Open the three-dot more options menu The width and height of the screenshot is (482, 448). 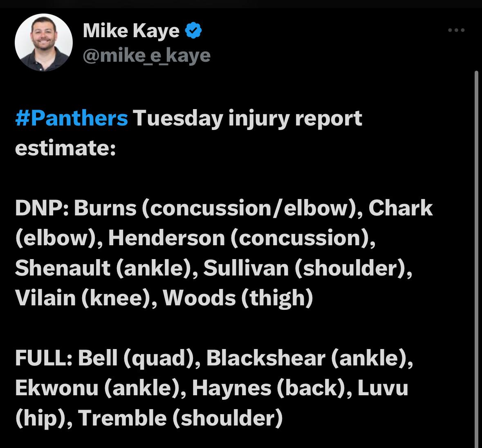(456, 30)
